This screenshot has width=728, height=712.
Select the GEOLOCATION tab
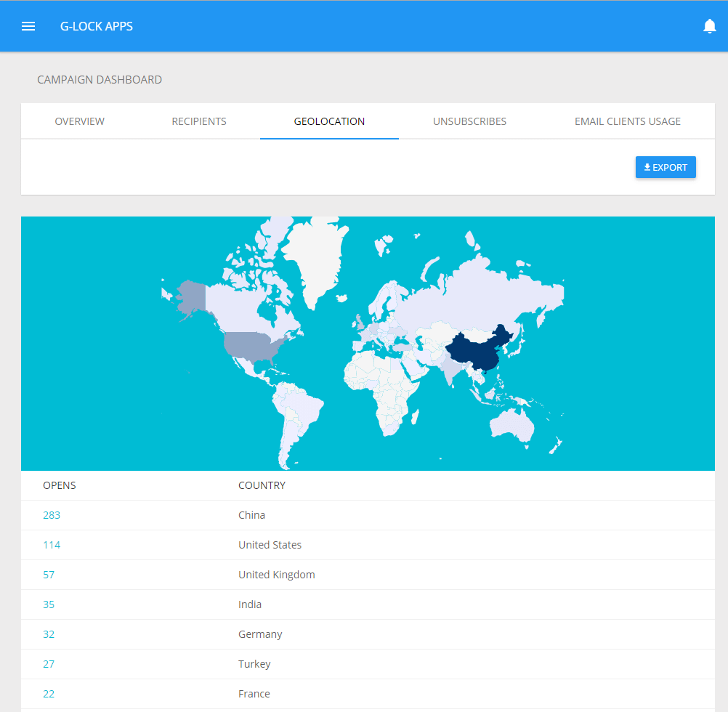click(x=329, y=121)
